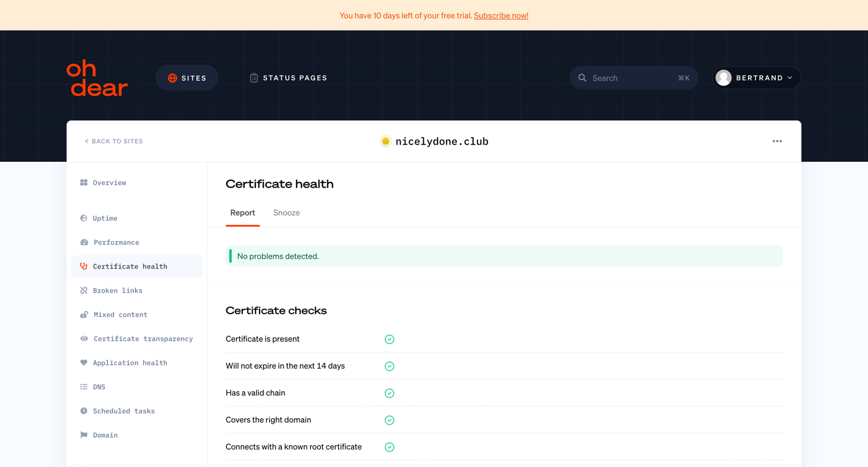Viewport: 868px width, 467px height.
Task: Open Mixed content in the sidebar
Action: [137, 314]
